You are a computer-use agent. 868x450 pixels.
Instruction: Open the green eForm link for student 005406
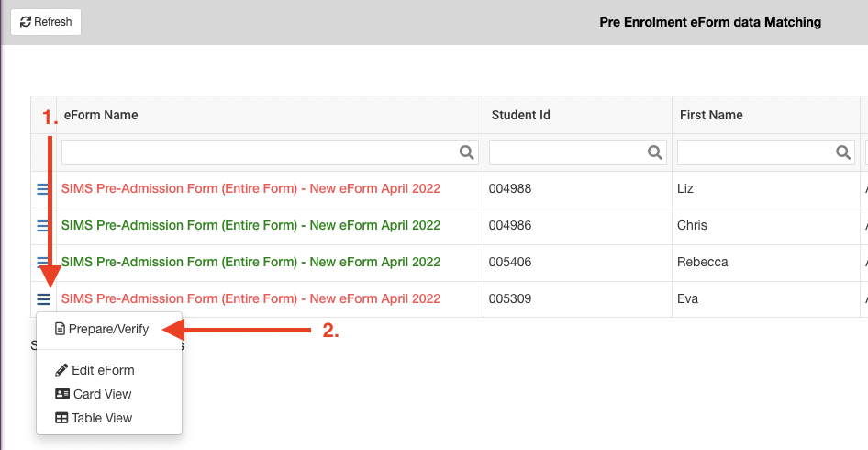250,262
